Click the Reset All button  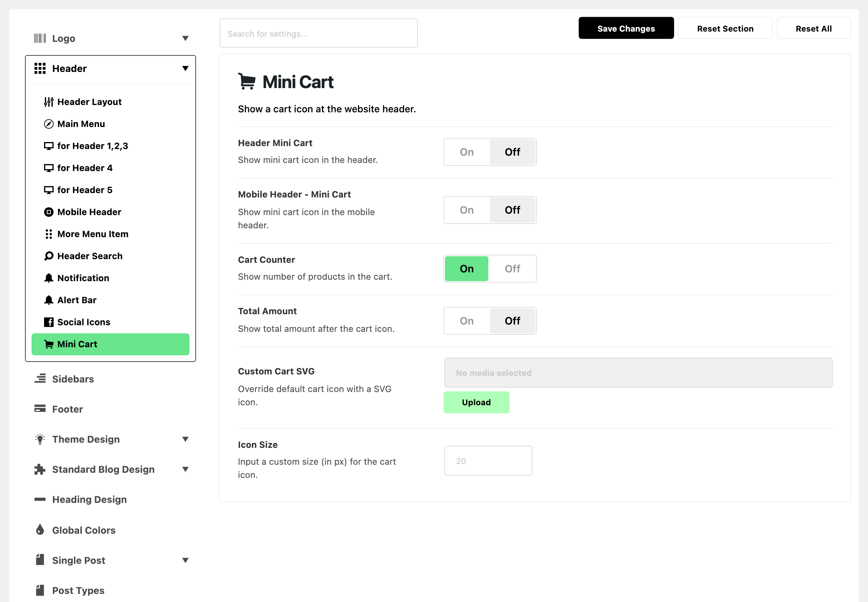coord(813,28)
